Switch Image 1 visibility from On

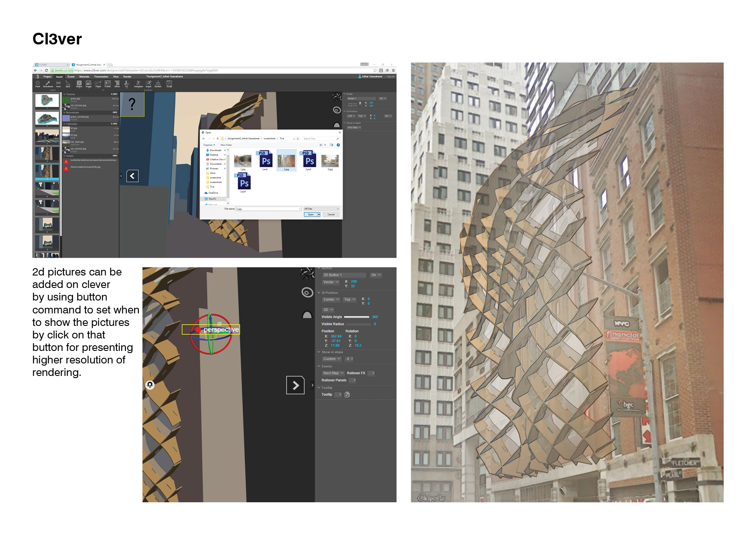point(382,98)
